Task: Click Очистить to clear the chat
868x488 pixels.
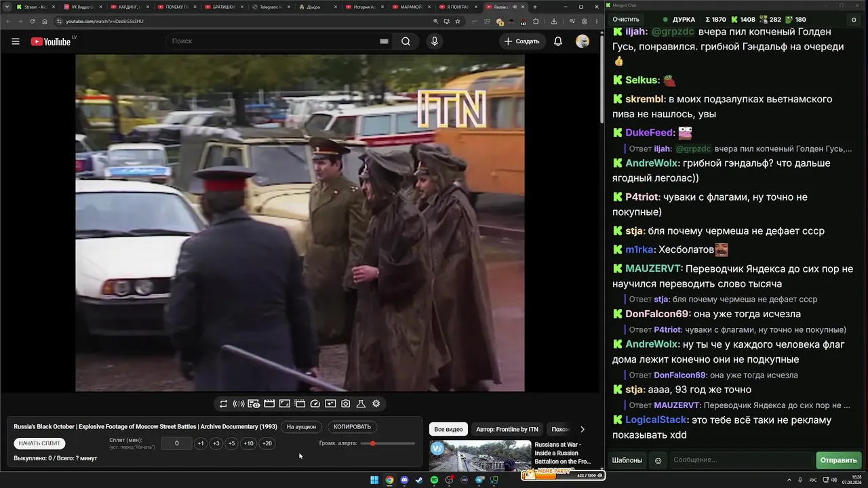Action: point(626,20)
